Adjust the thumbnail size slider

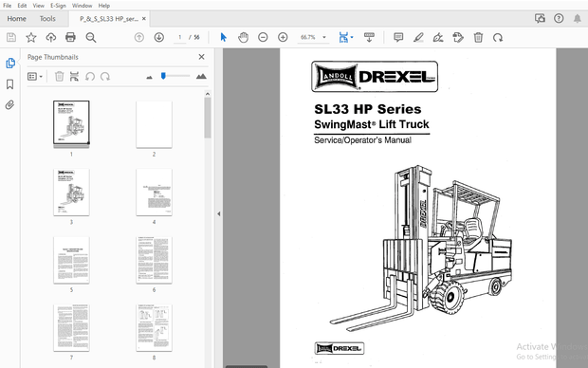(163, 76)
